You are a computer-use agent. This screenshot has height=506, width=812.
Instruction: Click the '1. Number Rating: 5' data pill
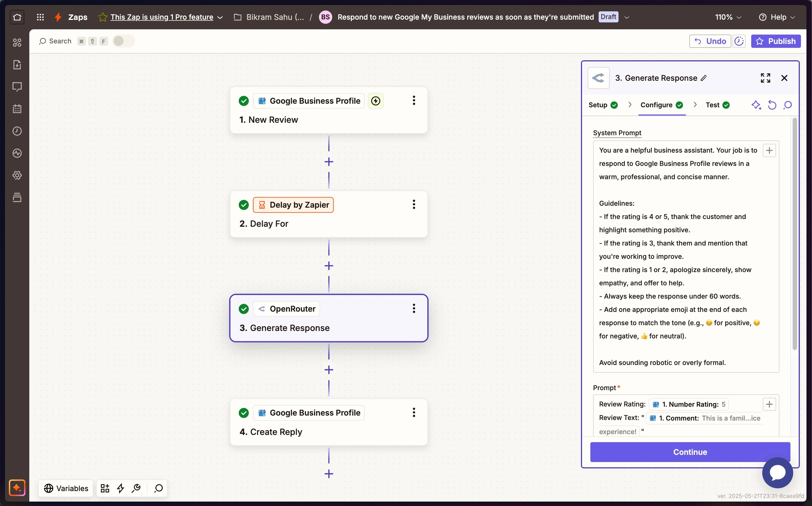pyautogui.click(x=688, y=404)
